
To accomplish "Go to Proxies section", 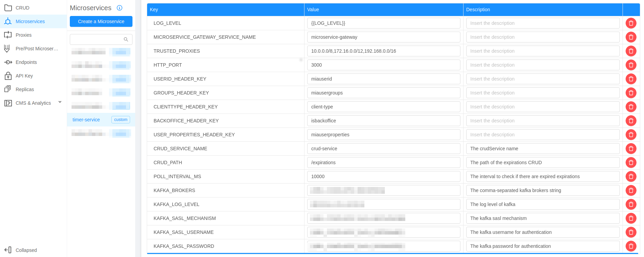I will click(x=33, y=35).
